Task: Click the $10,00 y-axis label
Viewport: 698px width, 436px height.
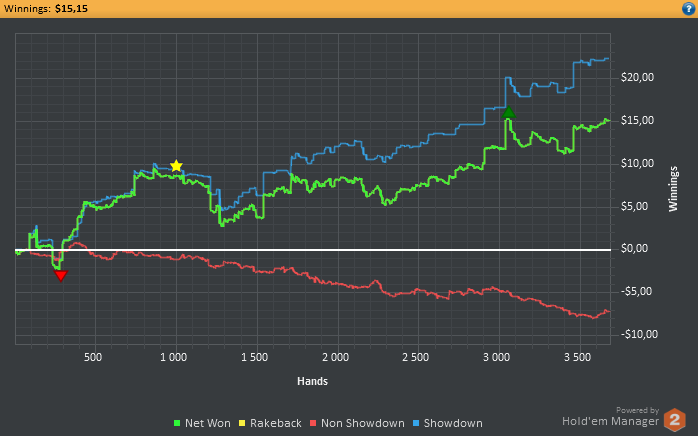Action: click(637, 163)
